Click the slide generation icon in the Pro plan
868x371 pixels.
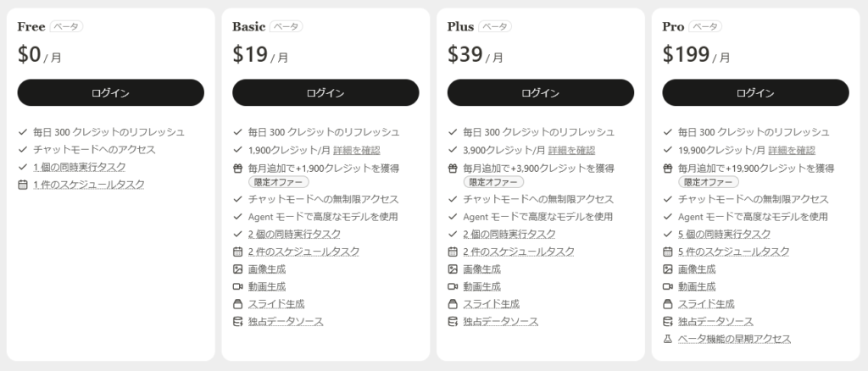(x=667, y=304)
